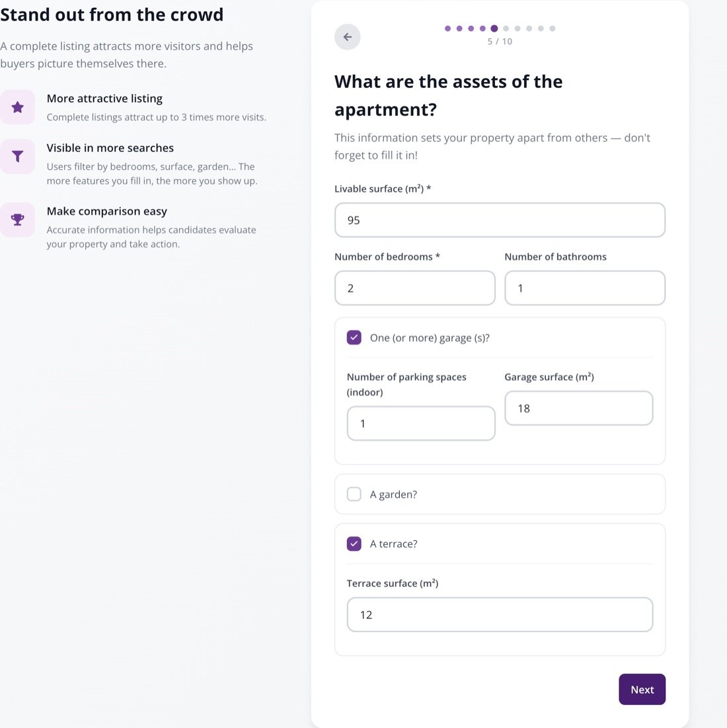727x728 pixels.
Task: Uncheck the A terrace checkbox
Action: pyautogui.click(x=354, y=544)
